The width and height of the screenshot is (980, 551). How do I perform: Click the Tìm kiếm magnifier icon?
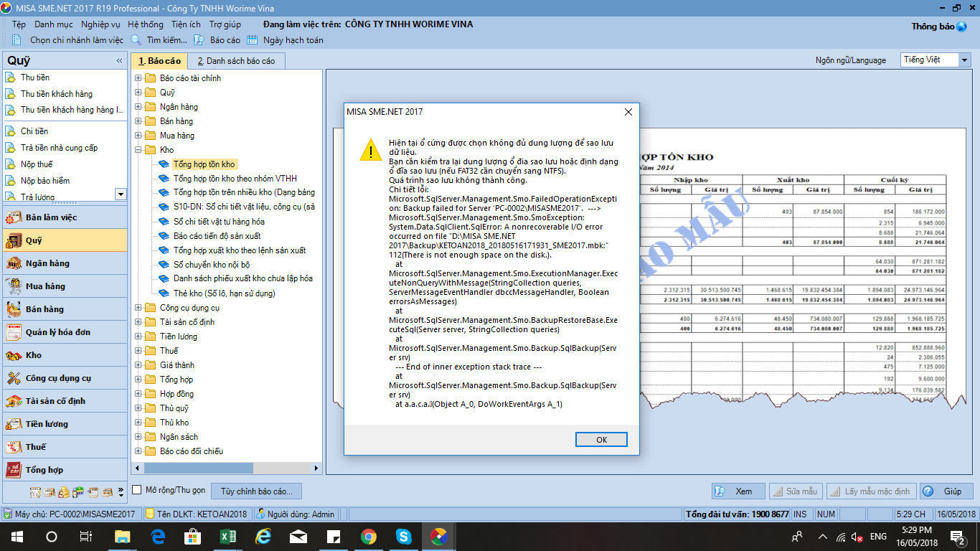click(136, 40)
